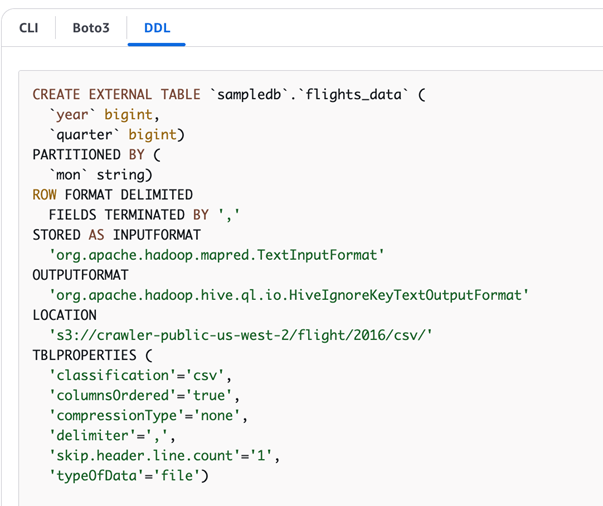603x506 pixels.
Task: Click the s3://crawler-public-us-west-2 path string
Action: tap(241, 335)
